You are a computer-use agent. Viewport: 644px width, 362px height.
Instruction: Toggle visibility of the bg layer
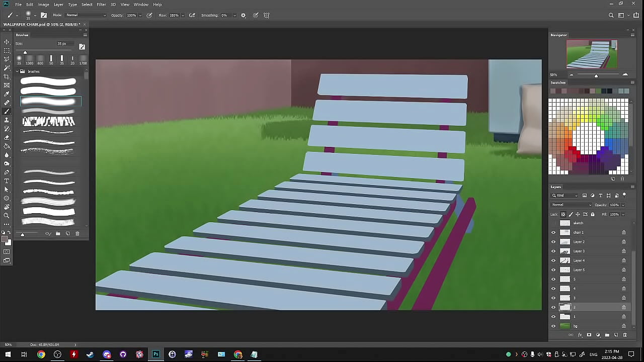(553, 326)
